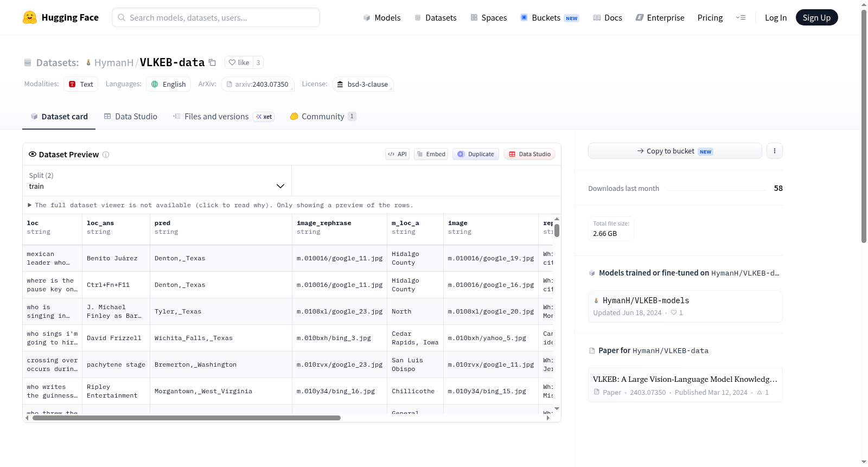Viewport: 868px width, 467px height.
Task: Click the xet badge on Files tab
Action: point(264,117)
